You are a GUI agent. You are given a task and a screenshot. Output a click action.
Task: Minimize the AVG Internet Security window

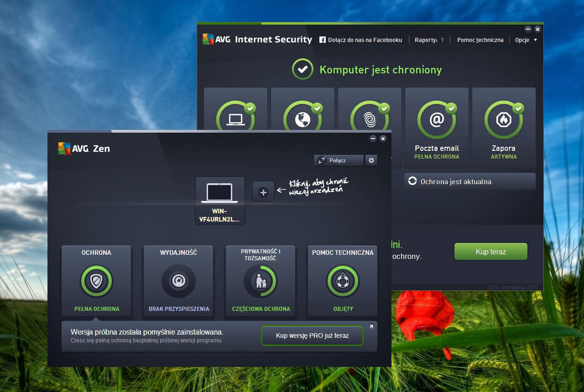[528, 29]
